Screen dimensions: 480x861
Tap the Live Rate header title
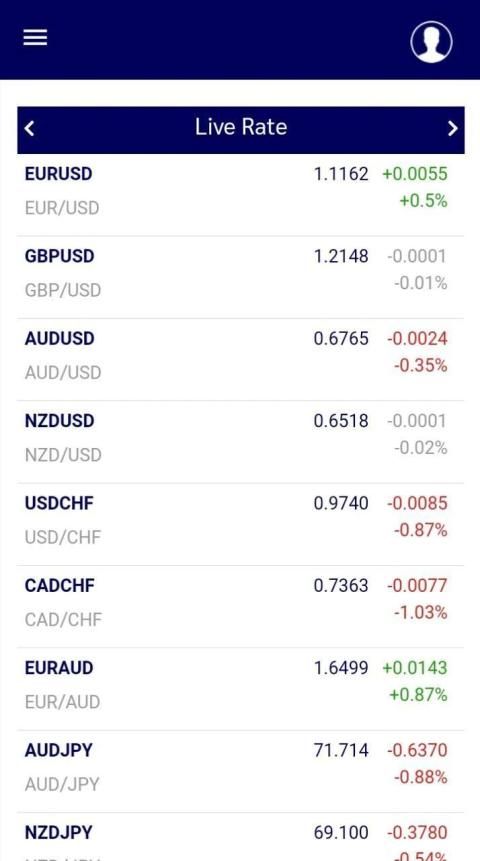pyautogui.click(x=241, y=127)
